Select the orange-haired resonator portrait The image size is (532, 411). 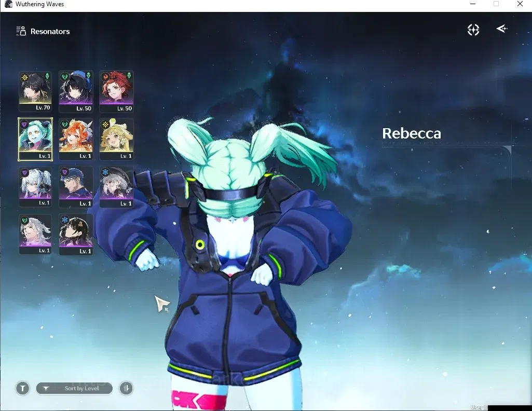pos(76,139)
